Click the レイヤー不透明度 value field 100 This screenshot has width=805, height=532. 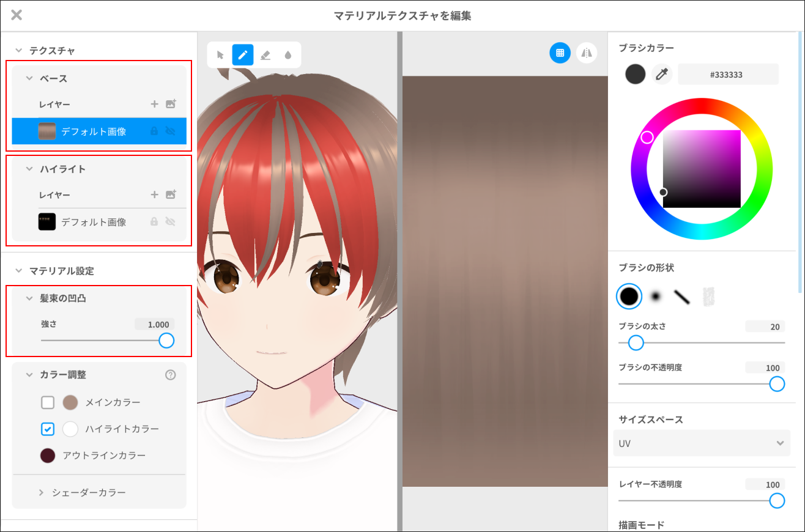click(765, 484)
